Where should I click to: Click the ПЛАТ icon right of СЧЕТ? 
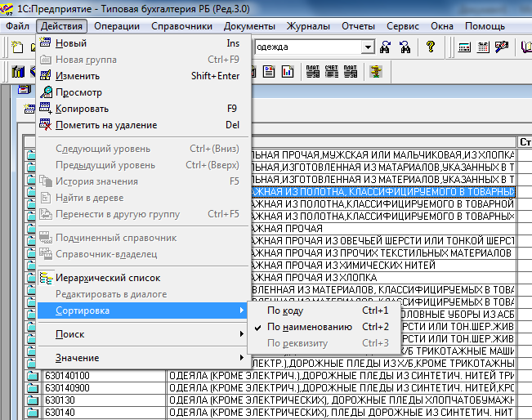coord(350,72)
